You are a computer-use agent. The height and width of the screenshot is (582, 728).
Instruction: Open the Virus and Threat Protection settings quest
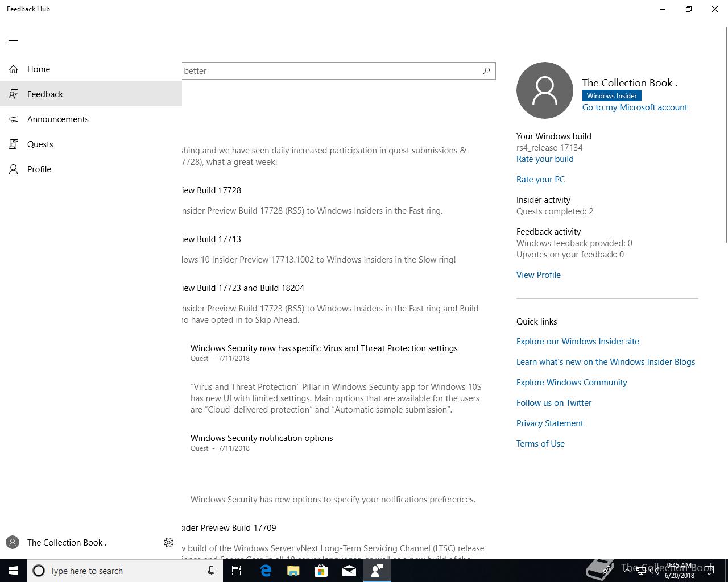pyautogui.click(x=324, y=348)
